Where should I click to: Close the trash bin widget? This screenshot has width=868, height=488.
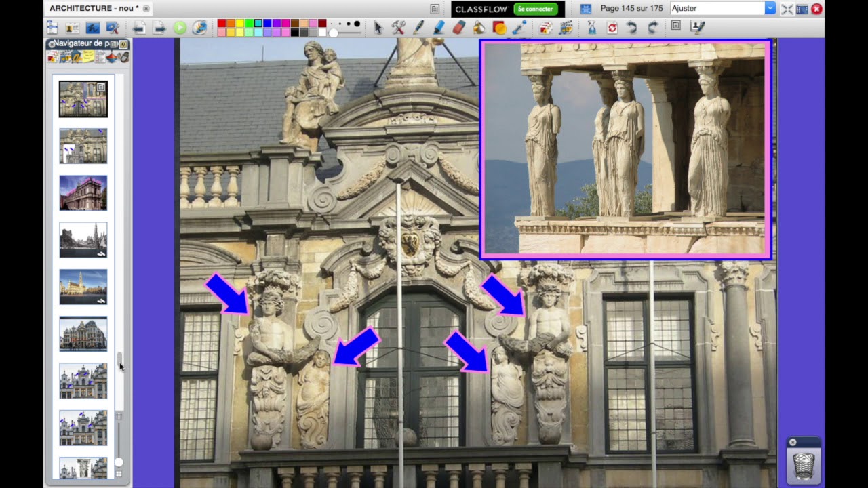[x=792, y=443]
